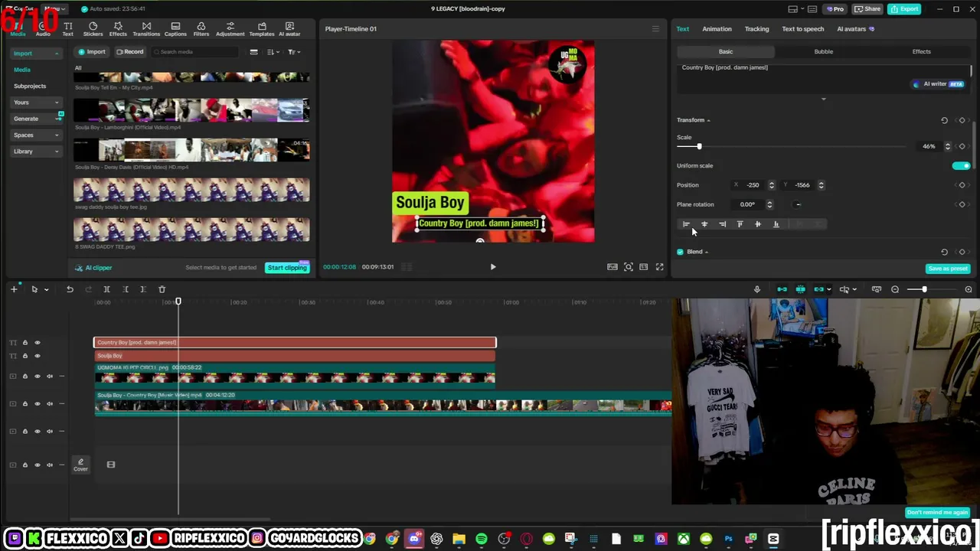Align text to the bottom edge
Image resolution: width=980 pixels, height=551 pixels.
point(776,224)
